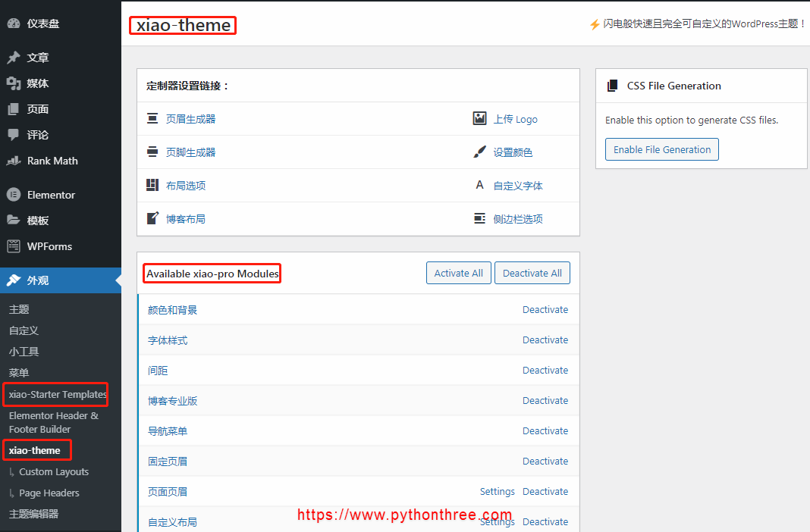The image size is (810, 532).
Task: Click the CSS File Generation book icon
Action: click(x=612, y=86)
